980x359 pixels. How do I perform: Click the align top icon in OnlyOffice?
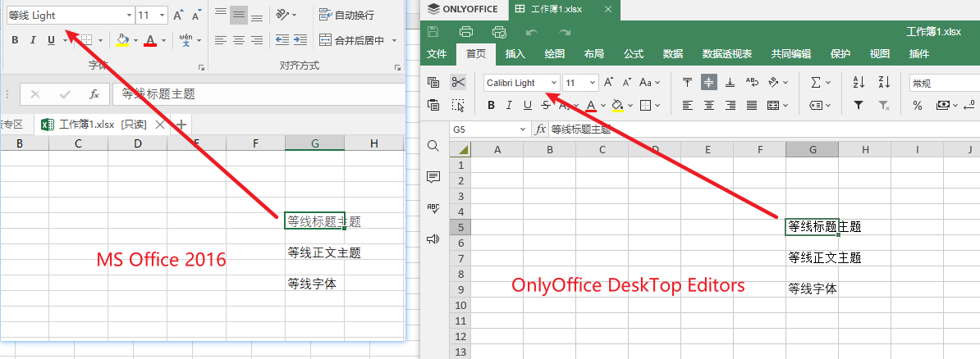click(x=688, y=83)
